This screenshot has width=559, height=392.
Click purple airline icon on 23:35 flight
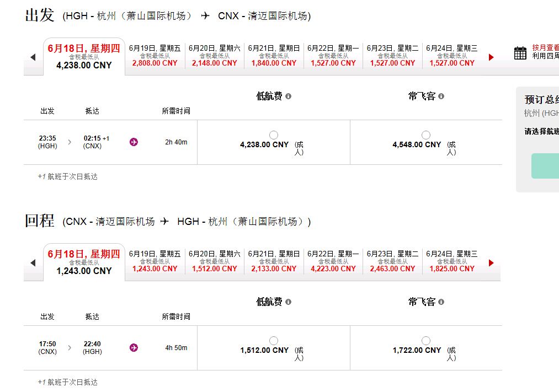pos(134,142)
